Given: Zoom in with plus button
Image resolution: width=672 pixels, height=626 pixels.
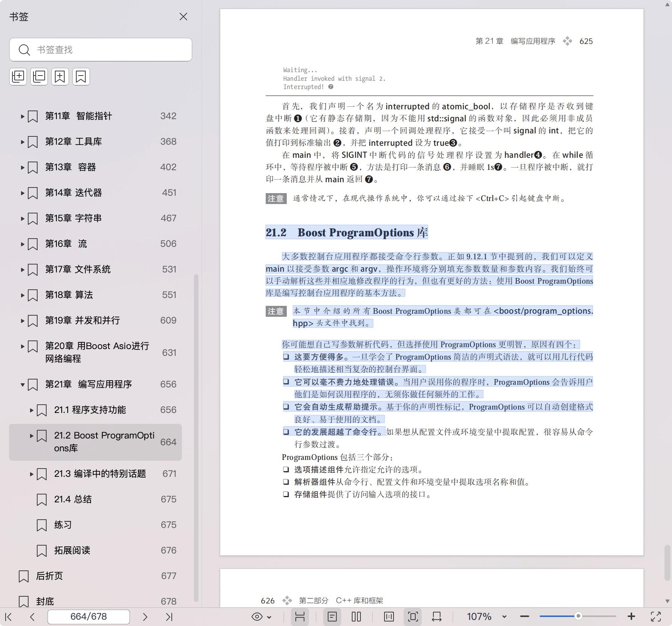Looking at the screenshot, I should pyautogui.click(x=631, y=616).
